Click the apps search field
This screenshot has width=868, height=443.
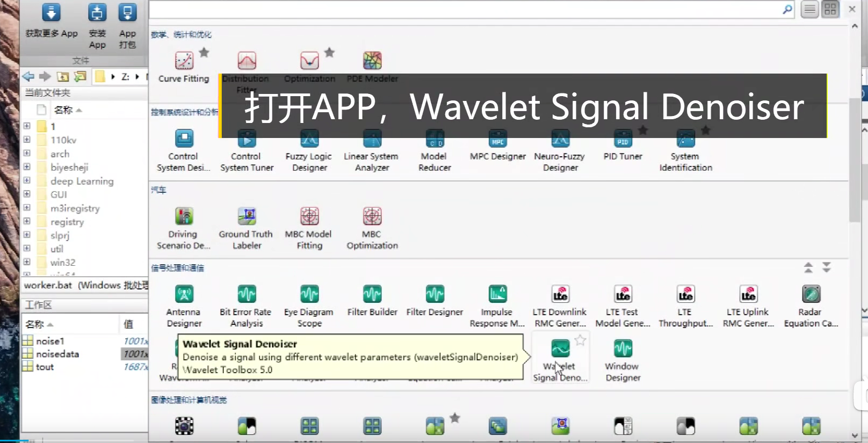tap(465, 10)
